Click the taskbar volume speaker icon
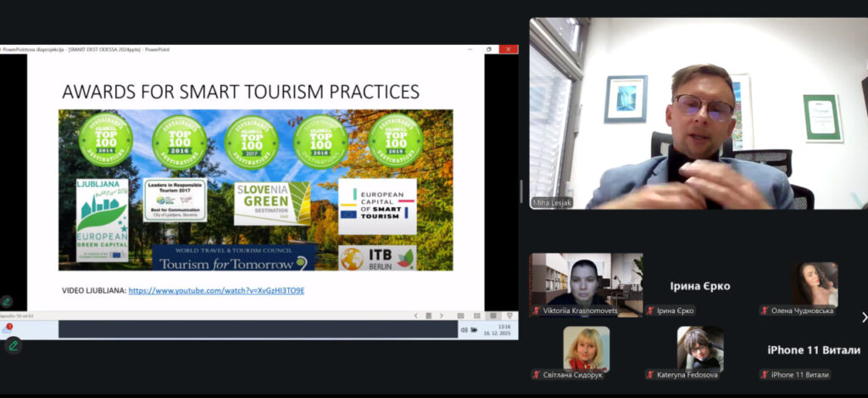This screenshot has height=398, width=868. (x=464, y=329)
